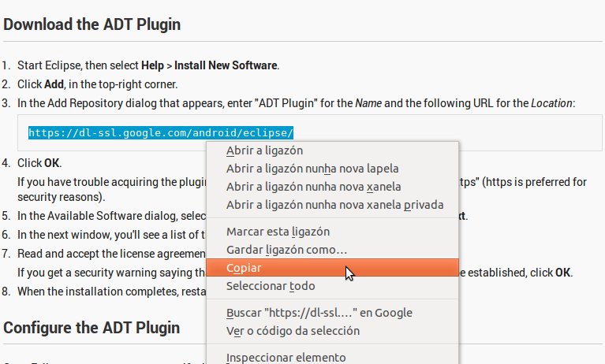Click the 'security reasons).' text line
The height and width of the screenshot is (364, 605).
coord(62,197)
